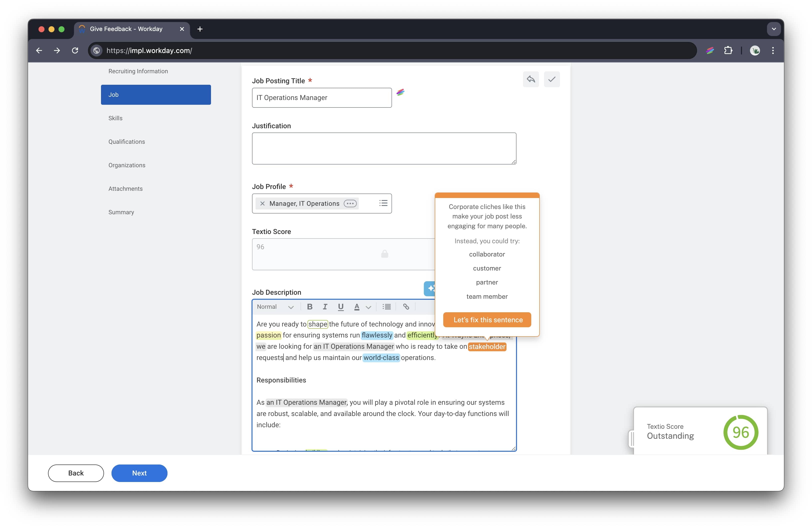Click into the Justification text area

384,148
